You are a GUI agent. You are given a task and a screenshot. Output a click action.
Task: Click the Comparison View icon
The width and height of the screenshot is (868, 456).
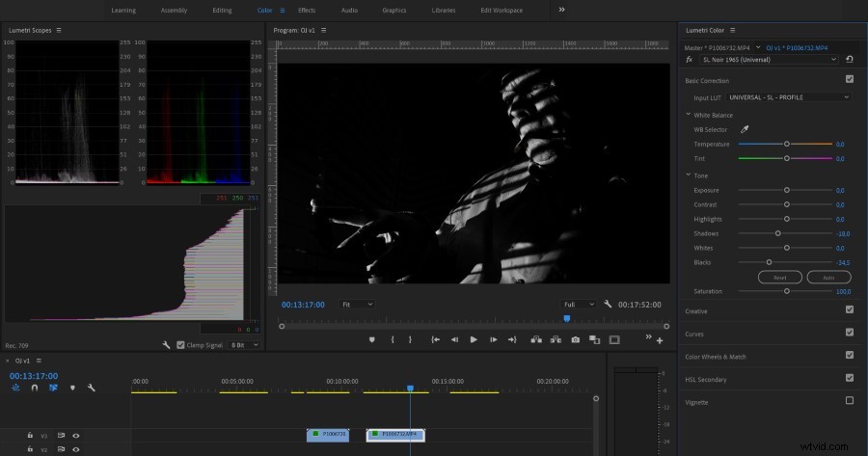(594, 339)
